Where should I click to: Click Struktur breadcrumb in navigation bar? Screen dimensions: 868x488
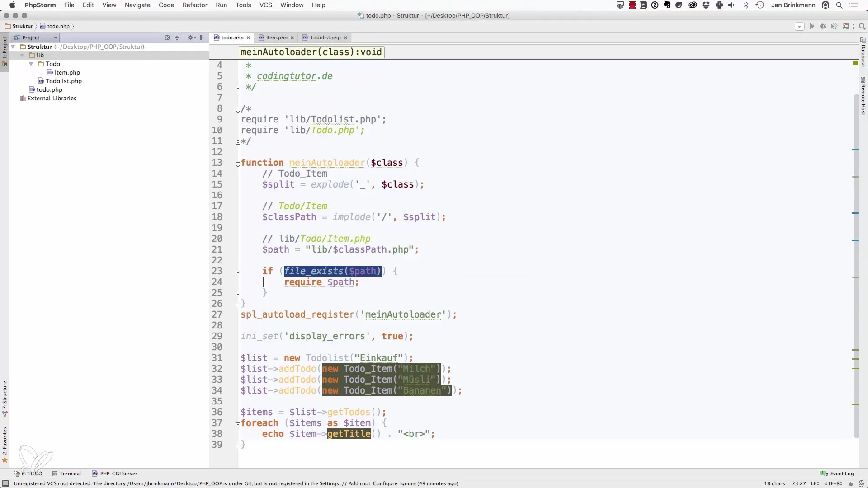click(x=19, y=27)
